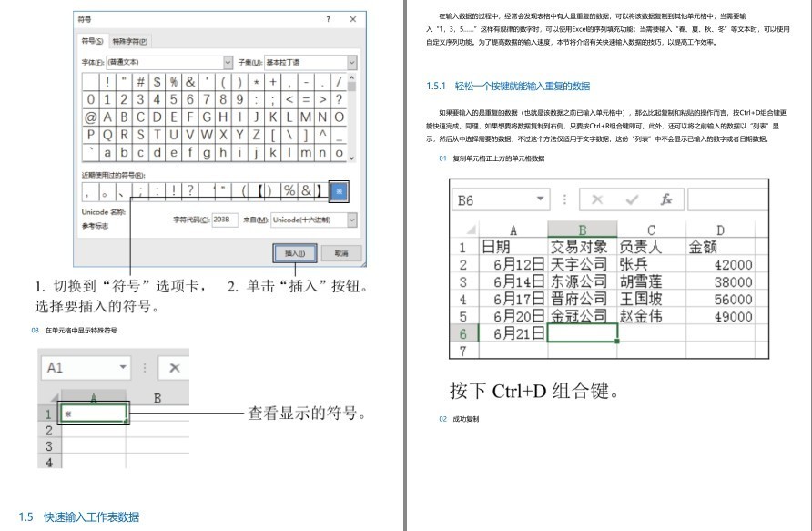Click the cancel X beside the B6 name box
Screen dimensions: 812x531
click(x=597, y=199)
